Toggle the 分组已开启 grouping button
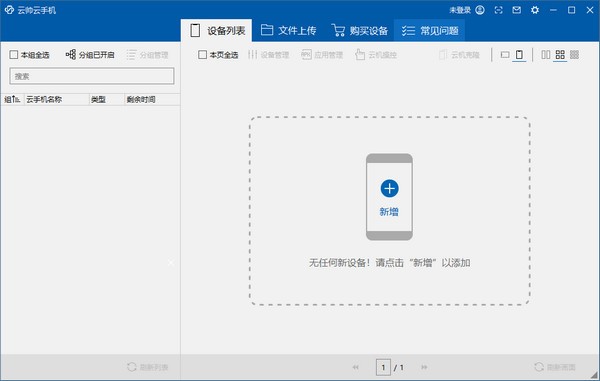The height and width of the screenshot is (381, 600). point(90,55)
